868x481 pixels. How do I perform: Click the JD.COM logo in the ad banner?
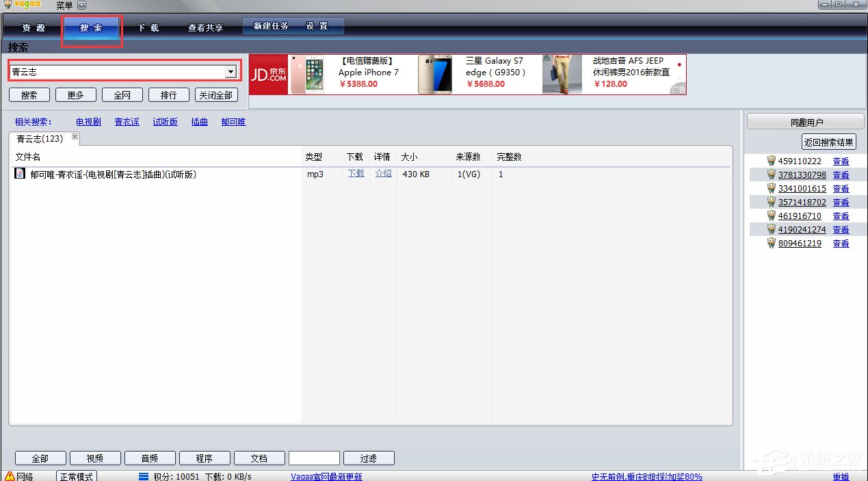click(x=267, y=74)
